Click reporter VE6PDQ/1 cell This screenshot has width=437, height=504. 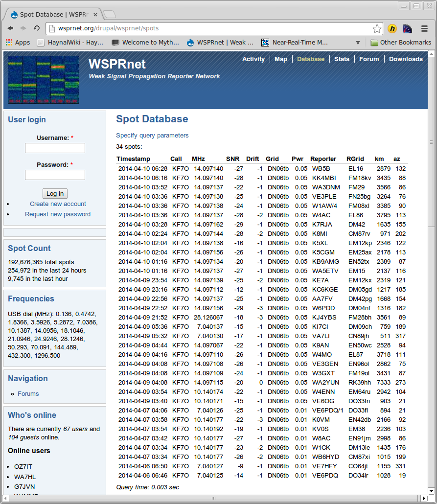point(328,411)
